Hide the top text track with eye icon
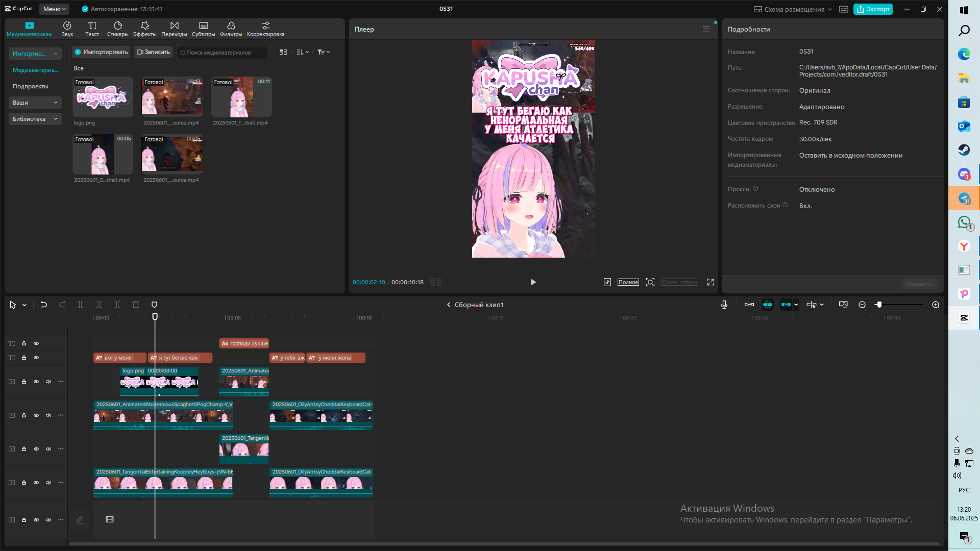Screen dimensions: 980x551 point(36,343)
